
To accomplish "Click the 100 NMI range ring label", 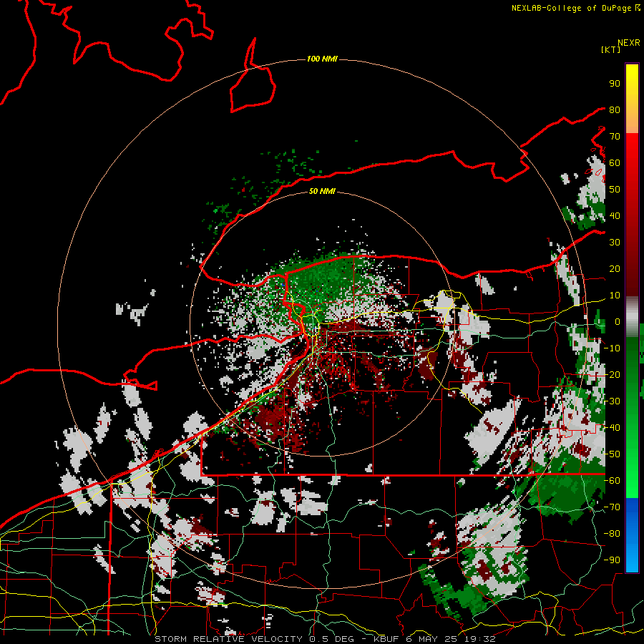I will coord(322,59).
